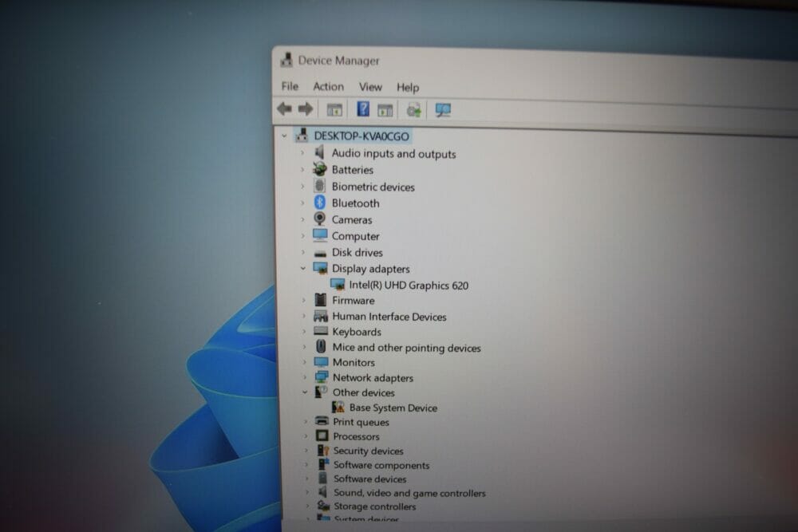The width and height of the screenshot is (798, 532).
Task: Click the Firmware chip icon
Action: [x=321, y=300]
